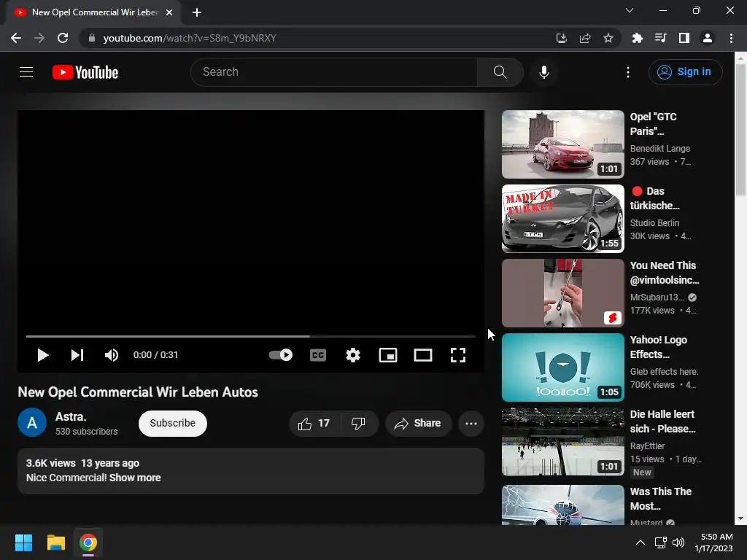Click Chrome icon in taskbar
747x560 pixels.
pyautogui.click(x=88, y=542)
